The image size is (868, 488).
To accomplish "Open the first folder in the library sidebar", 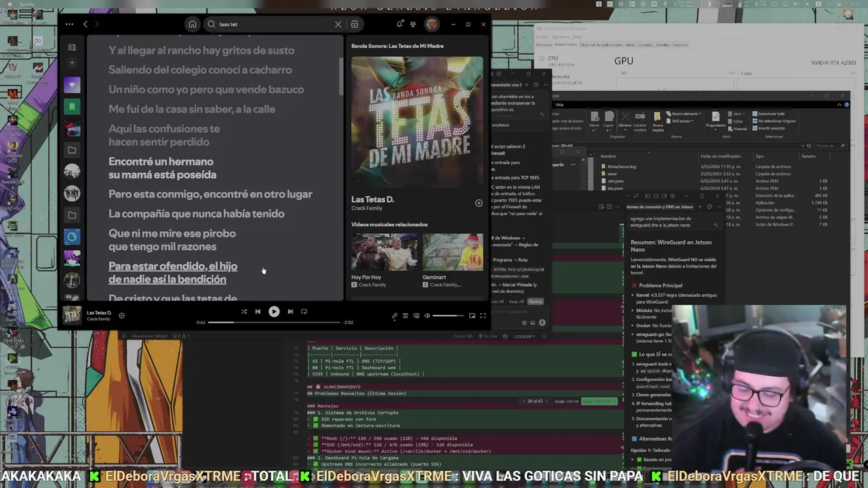I will pos(72,150).
